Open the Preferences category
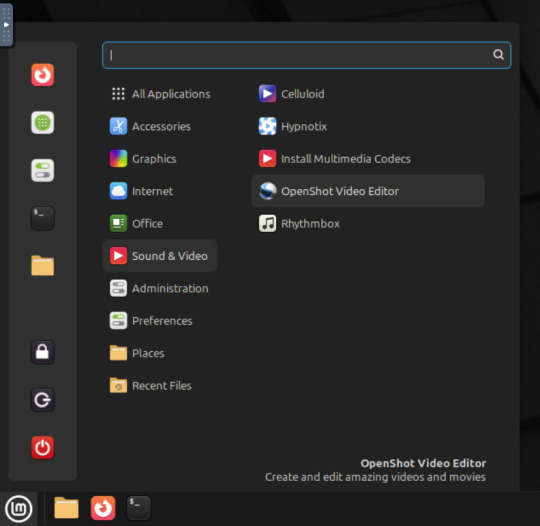This screenshot has height=526, width=540. tap(159, 320)
